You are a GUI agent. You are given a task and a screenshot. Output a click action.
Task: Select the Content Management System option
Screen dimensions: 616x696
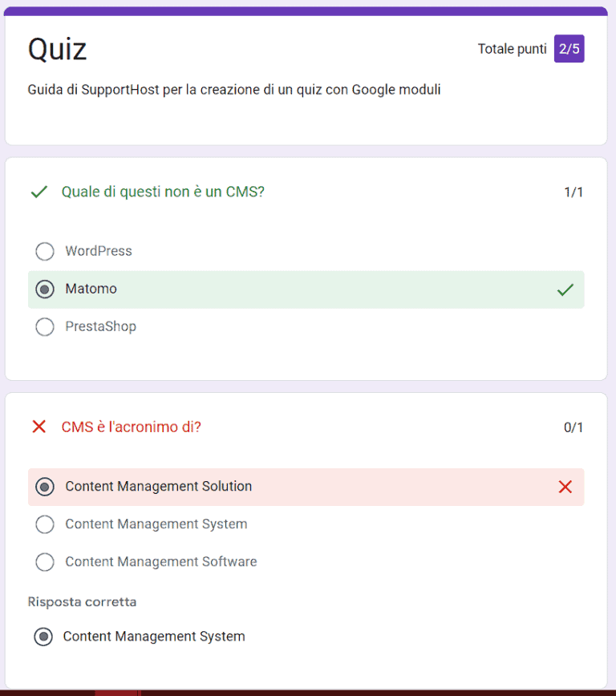point(45,524)
